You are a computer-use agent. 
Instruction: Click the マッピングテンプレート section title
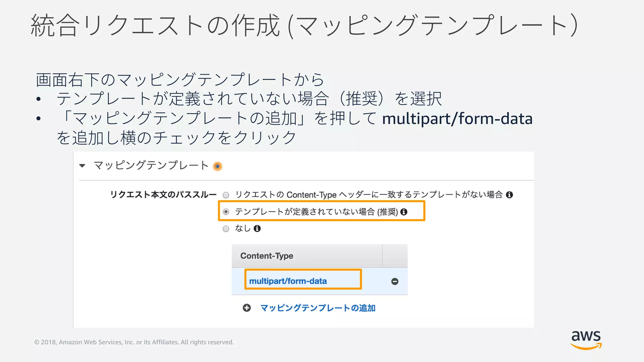coord(151,166)
